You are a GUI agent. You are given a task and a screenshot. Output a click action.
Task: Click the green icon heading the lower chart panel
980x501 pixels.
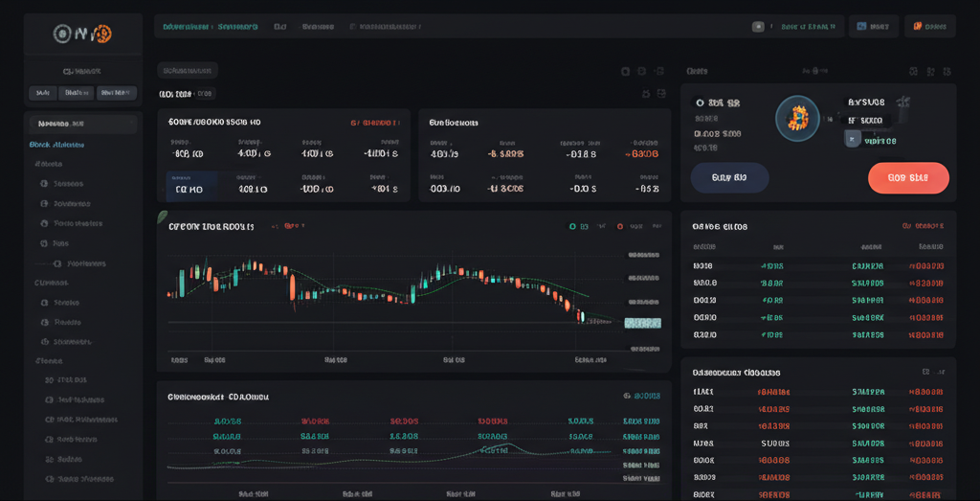(627, 396)
